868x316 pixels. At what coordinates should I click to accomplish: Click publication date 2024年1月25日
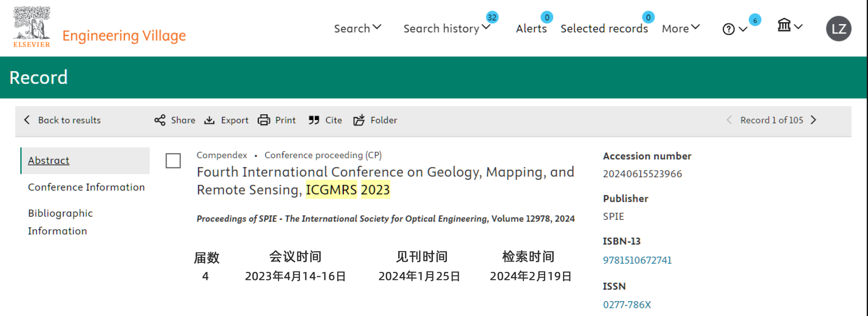pyautogui.click(x=419, y=276)
